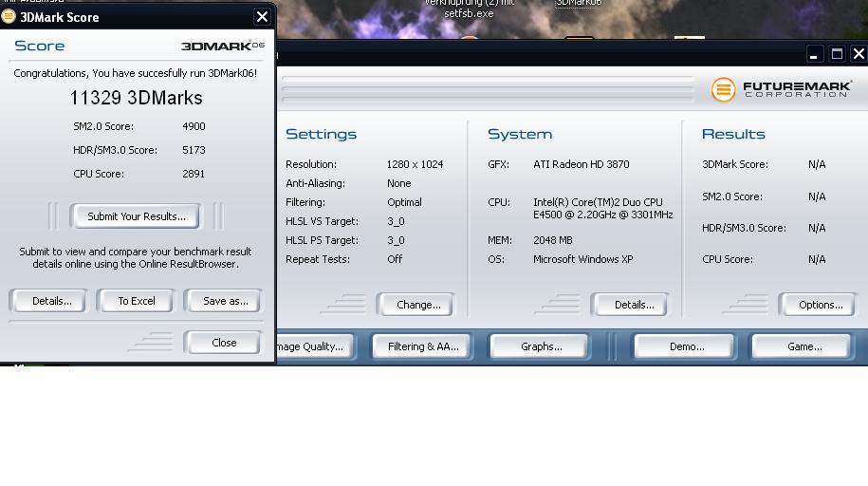Image resolution: width=868 pixels, height=486 pixels.
Task: Maximize the 3DMark06 main window
Action: [837, 54]
